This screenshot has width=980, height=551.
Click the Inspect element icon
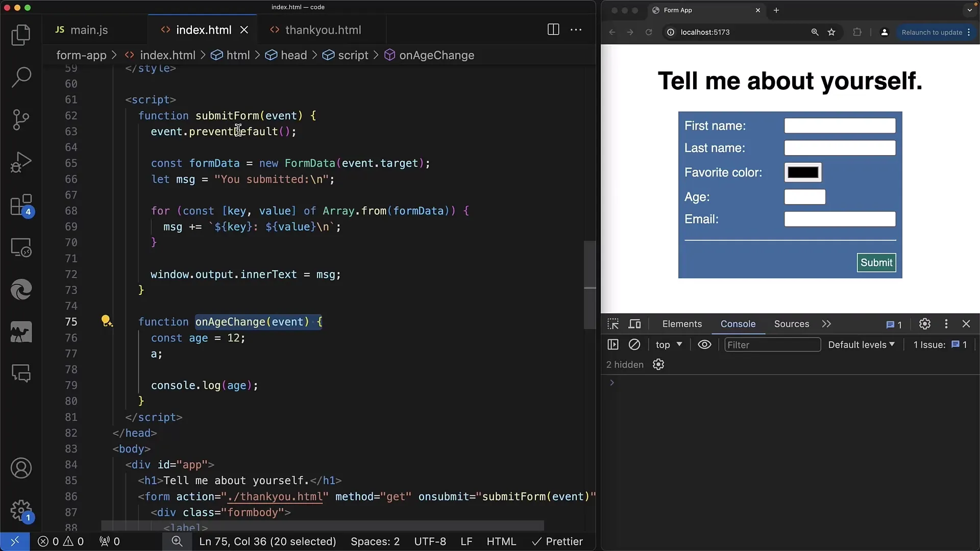612,323
